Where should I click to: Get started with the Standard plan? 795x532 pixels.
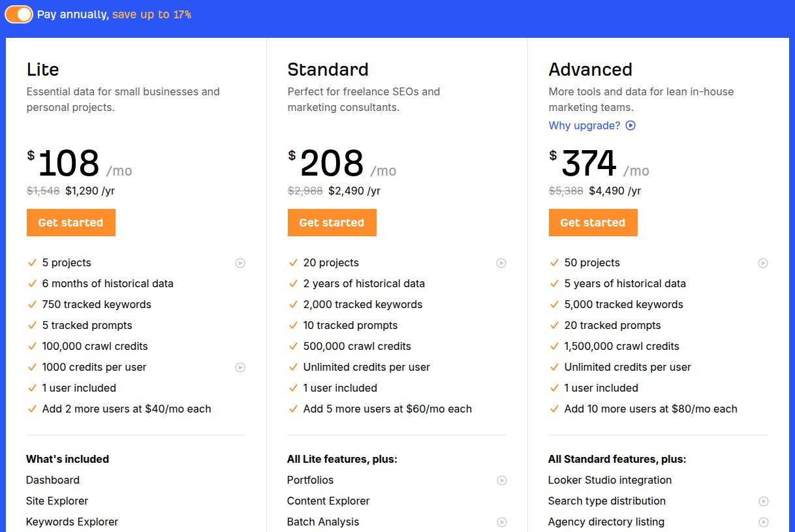pos(332,222)
